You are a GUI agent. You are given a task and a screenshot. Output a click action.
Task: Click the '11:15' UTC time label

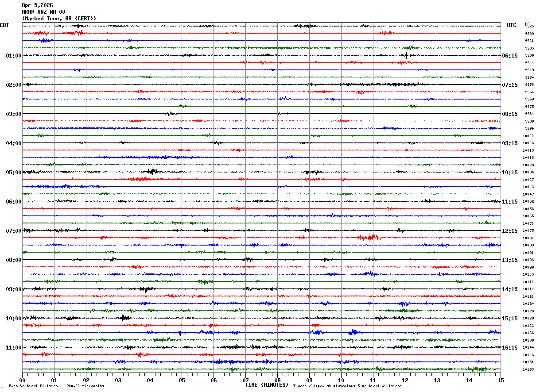(510, 202)
